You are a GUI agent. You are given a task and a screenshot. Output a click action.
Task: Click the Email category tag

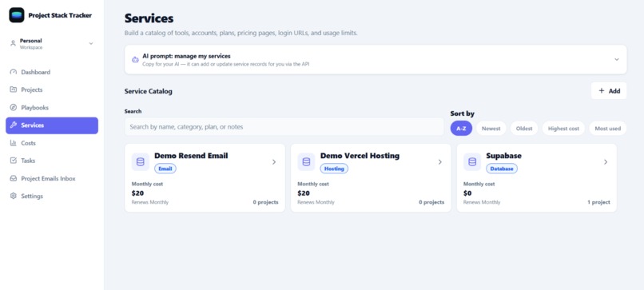[165, 169]
